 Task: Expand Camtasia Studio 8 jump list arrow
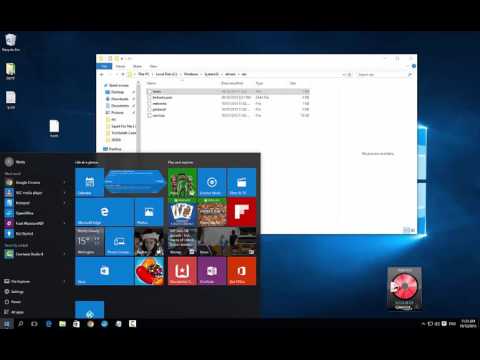pyautogui.click(x=65, y=254)
